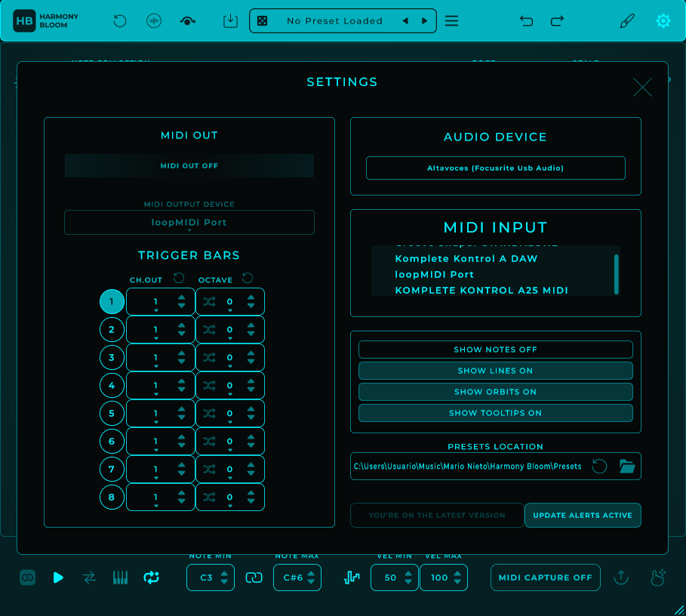Image resolution: width=686 pixels, height=616 pixels.
Task: Click the undo arrow icon
Action: pos(526,20)
